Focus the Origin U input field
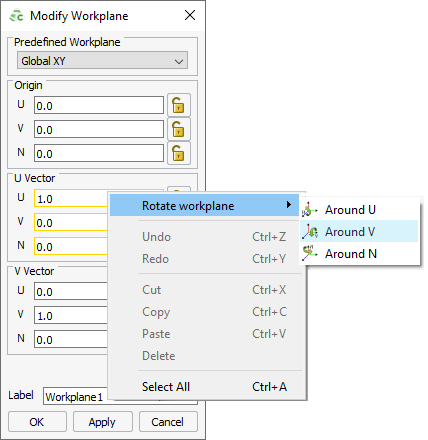428x440 pixels. (99, 106)
